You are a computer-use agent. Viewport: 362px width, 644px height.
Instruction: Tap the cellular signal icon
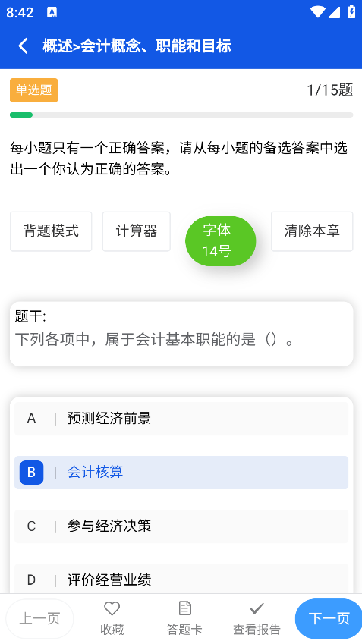click(334, 12)
